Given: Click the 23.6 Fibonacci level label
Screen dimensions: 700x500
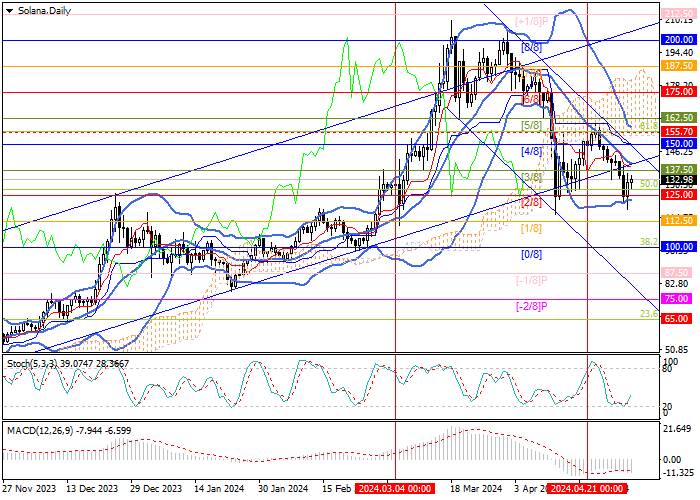Looking at the screenshot, I should coord(649,314).
